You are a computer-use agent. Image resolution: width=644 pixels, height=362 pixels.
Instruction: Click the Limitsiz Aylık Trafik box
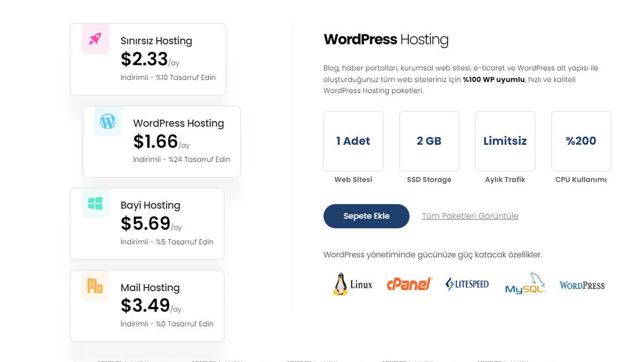coord(505,141)
